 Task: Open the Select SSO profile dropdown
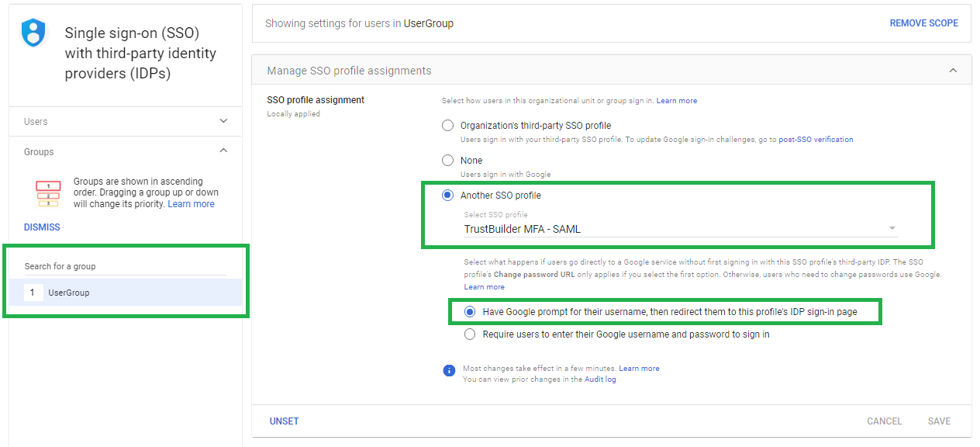(x=680, y=229)
